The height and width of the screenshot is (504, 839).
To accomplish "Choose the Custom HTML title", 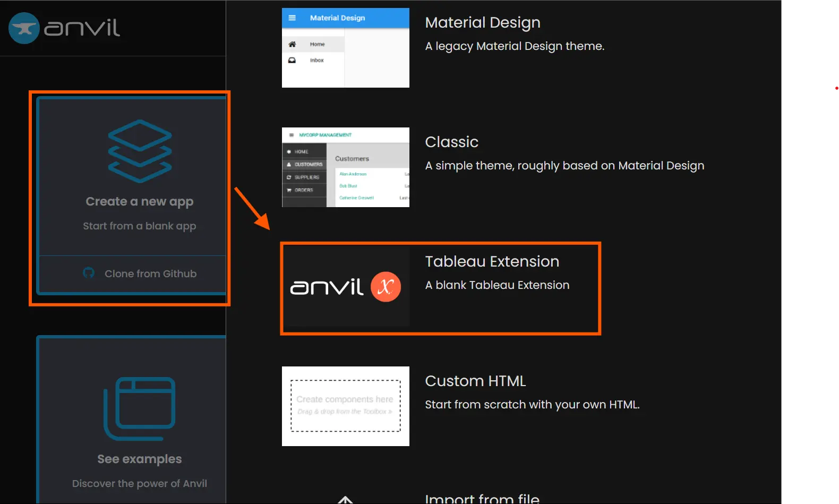I will tap(475, 381).
